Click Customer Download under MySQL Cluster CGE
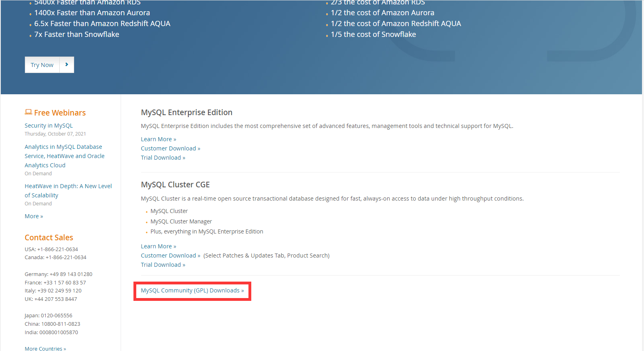This screenshot has width=644, height=351. (170, 256)
